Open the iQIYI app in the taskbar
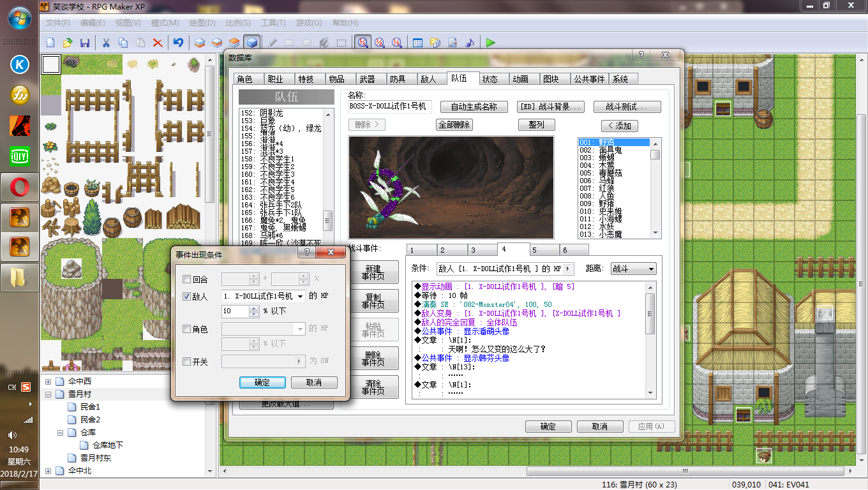Viewport: 868px width, 490px height. point(20,156)
